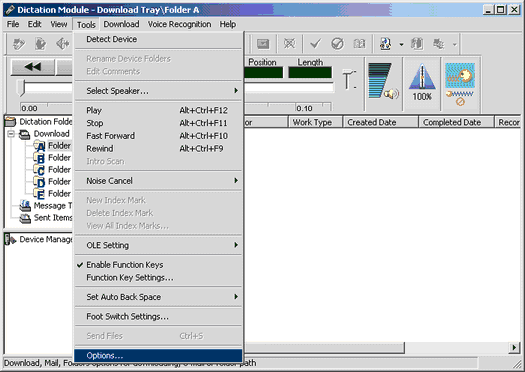
Task: Sort by Created Date column header
Action: 381,123
